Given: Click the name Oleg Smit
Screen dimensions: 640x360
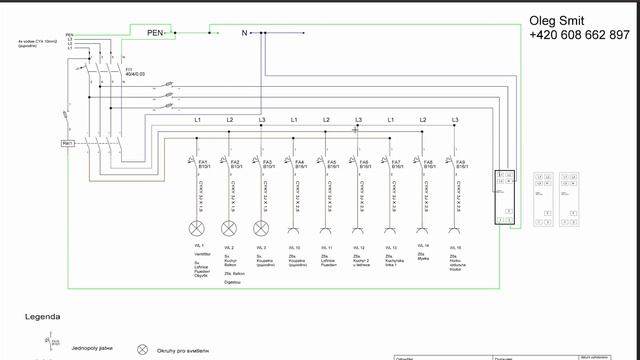Looking at the screenshot, I should tap(557, 20).
